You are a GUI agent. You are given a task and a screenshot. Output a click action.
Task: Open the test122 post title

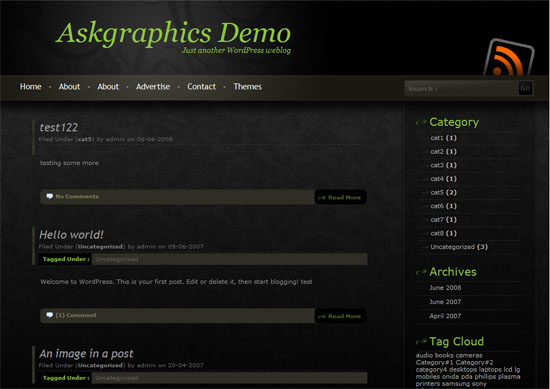(x=59, y=127)
